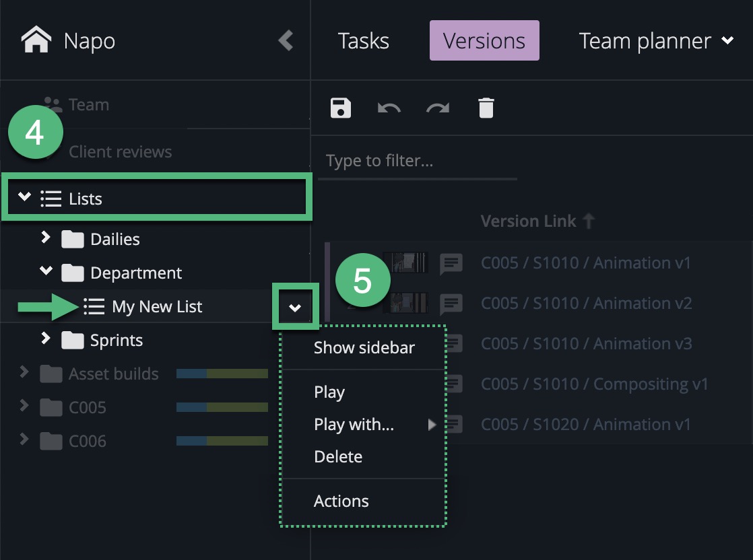Click the trash delete icon
The width and height of the screenshot is (753, 560).
pyautogui.click(x=486, y=108)
